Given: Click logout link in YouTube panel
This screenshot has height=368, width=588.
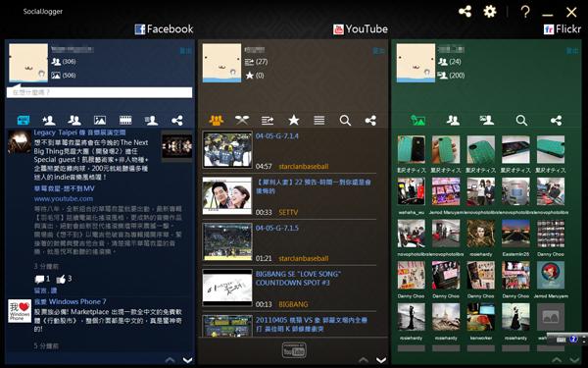Looking at the screenshot, I should (x=378, y=50).
